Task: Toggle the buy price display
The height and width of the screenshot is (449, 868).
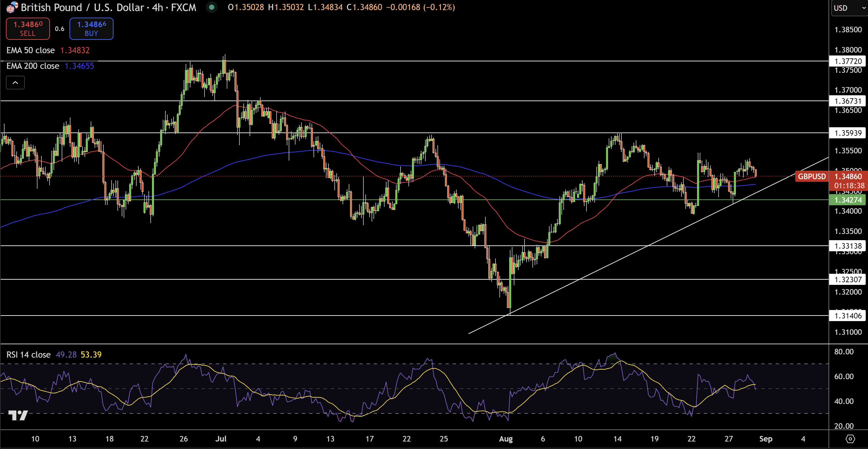Action: coord(91,28)
